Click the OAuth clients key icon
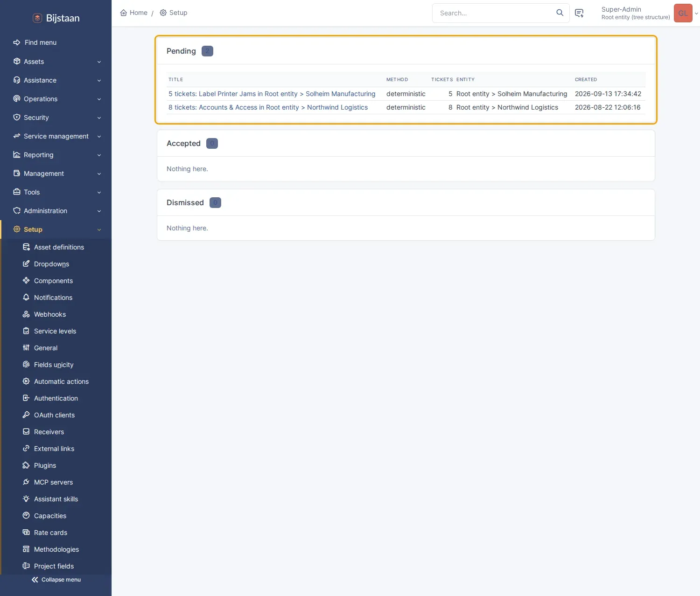700x596 pixels. pos(26,415)
